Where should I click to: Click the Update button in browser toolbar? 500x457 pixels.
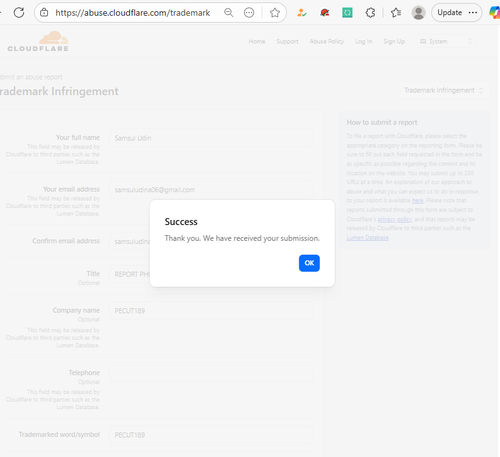(x=456, y=13)
